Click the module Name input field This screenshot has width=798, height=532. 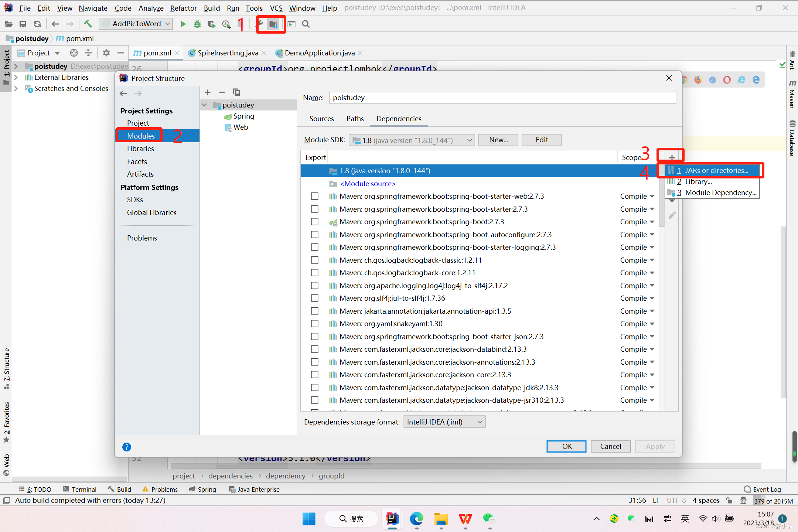pyautogui.click(x=502, y=98)
